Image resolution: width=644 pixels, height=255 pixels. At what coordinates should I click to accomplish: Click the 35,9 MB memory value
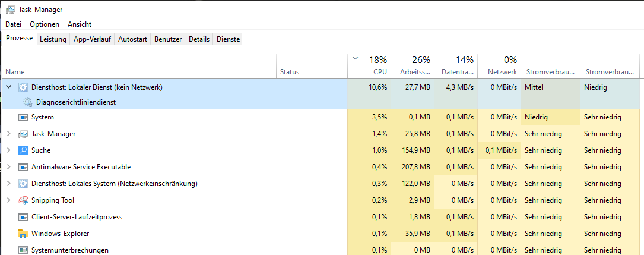418,234
